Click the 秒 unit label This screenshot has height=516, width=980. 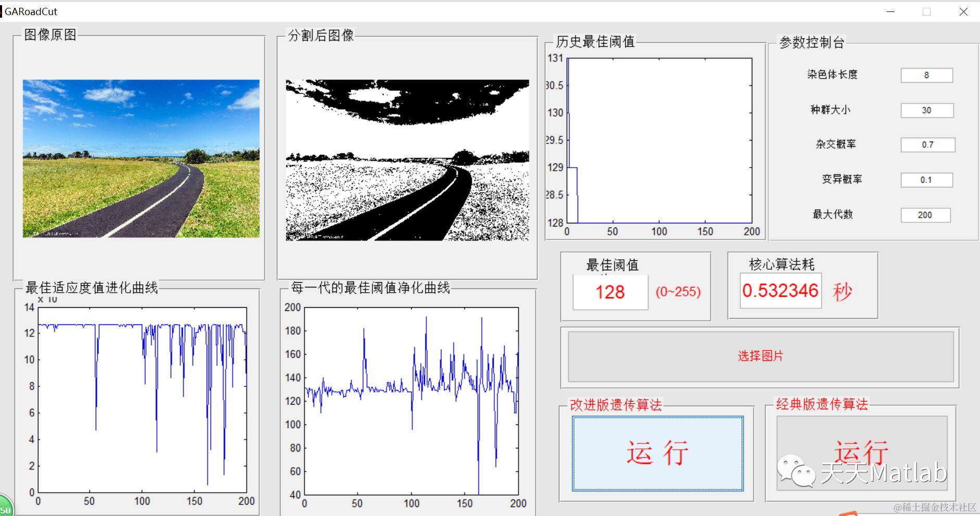pos(843,292)
